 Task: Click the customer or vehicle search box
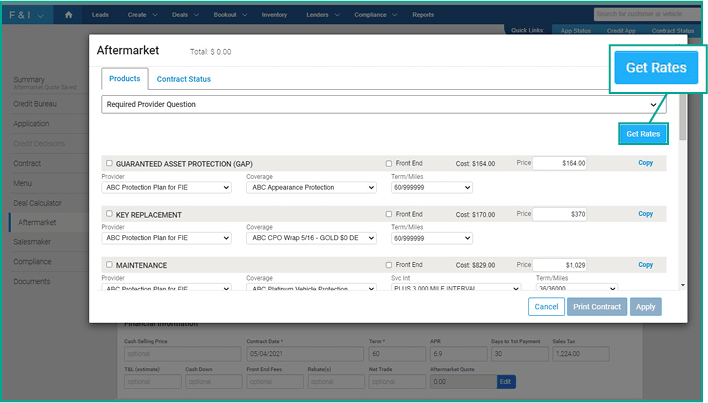[x=647, y=14]
